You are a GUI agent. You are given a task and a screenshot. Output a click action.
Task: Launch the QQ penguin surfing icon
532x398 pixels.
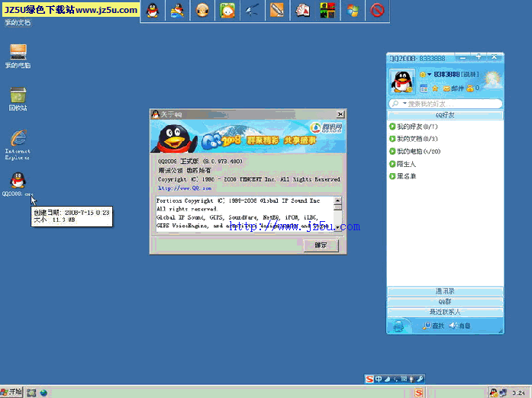177,10
